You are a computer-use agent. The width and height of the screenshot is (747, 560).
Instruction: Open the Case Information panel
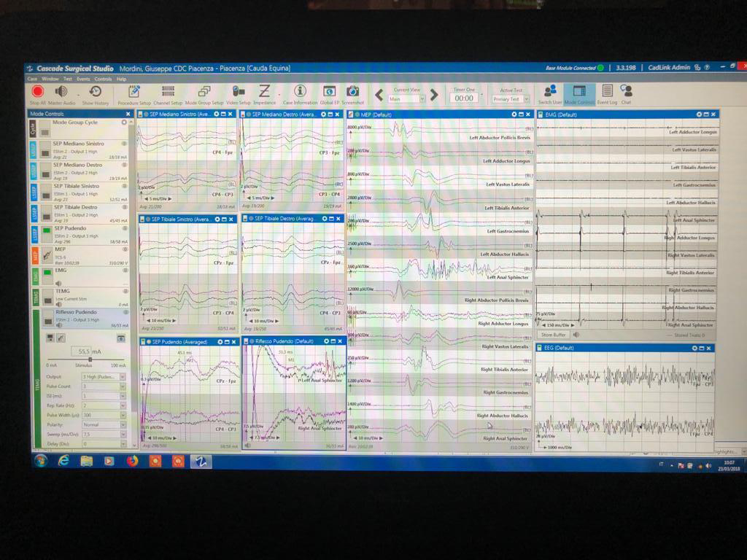[x=299, y=93]
